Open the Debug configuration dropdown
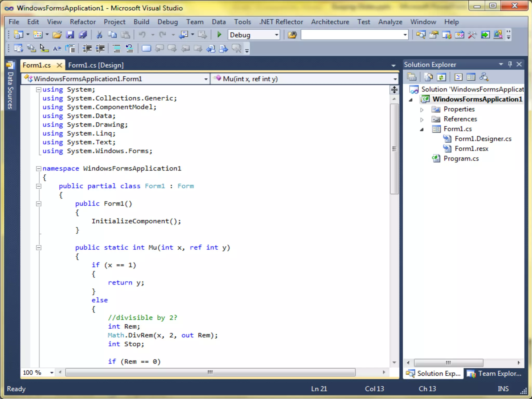This screenshot has width=532, height=399. tap(276, 35)
